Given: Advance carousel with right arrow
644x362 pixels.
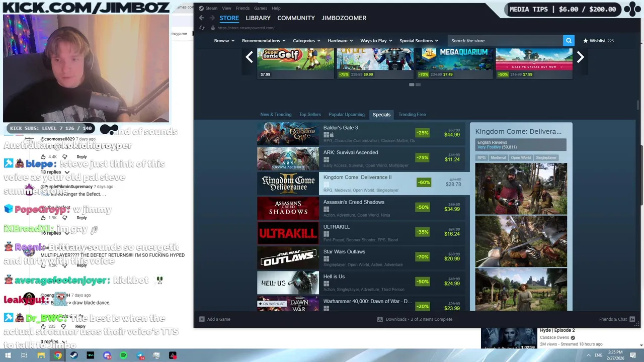Looking at the screenshot, I should pyautogui.click(x=580, y=57).
